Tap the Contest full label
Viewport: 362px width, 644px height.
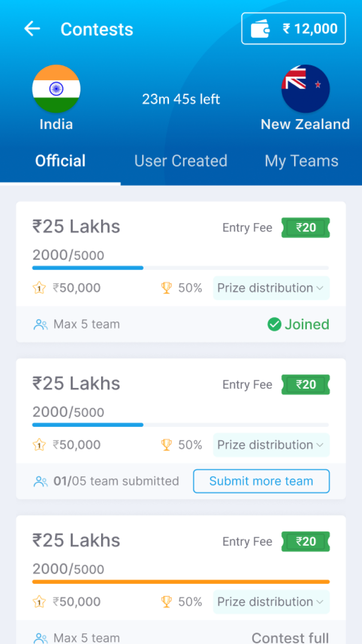(x=290, y=637)
